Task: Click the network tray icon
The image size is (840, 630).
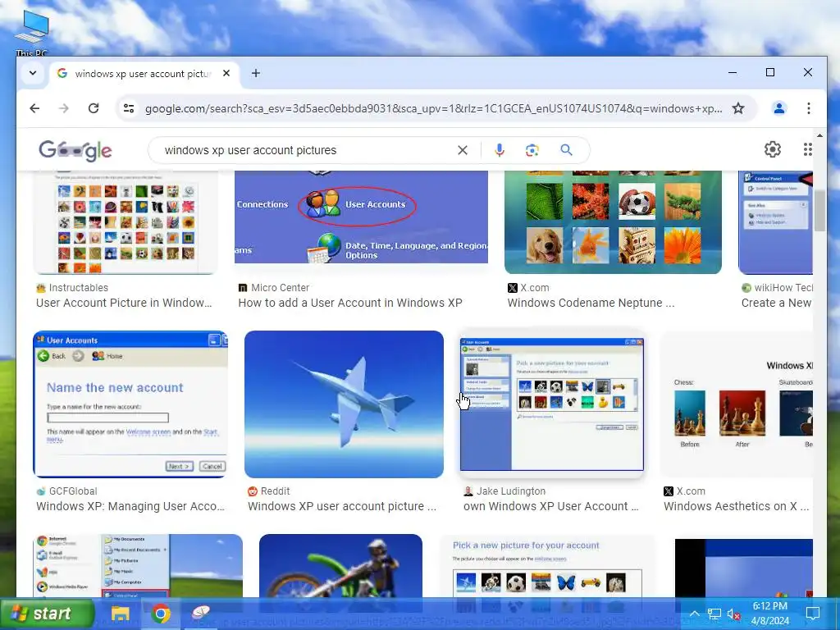Action: coord(714,614)
